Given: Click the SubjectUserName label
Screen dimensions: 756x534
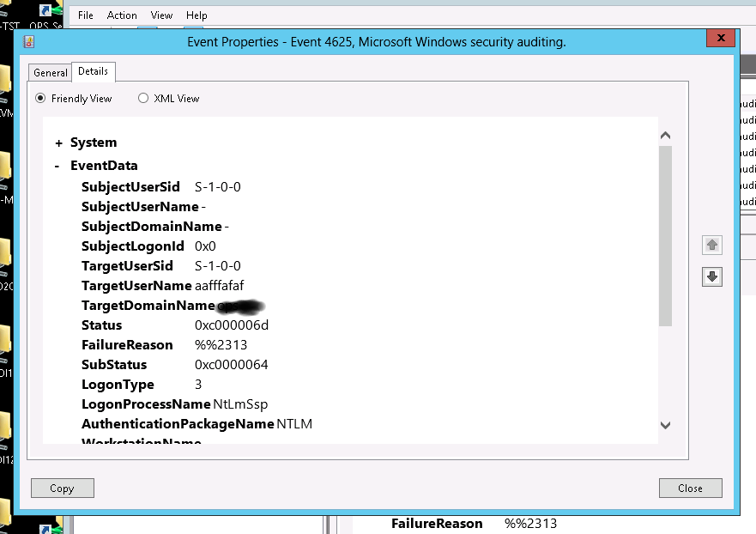Looking at the screenshot, I should point(141,207).
